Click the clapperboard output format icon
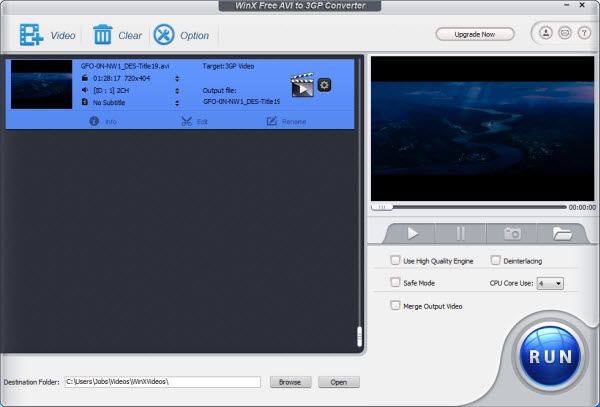The height and width of the screenshot is (407, 600). tap(302, 86)
